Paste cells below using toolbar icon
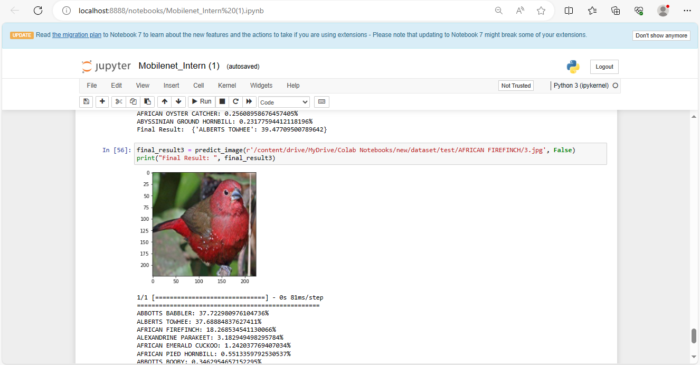700x365 pixels. pyautogui.click(x=147, y=102)
